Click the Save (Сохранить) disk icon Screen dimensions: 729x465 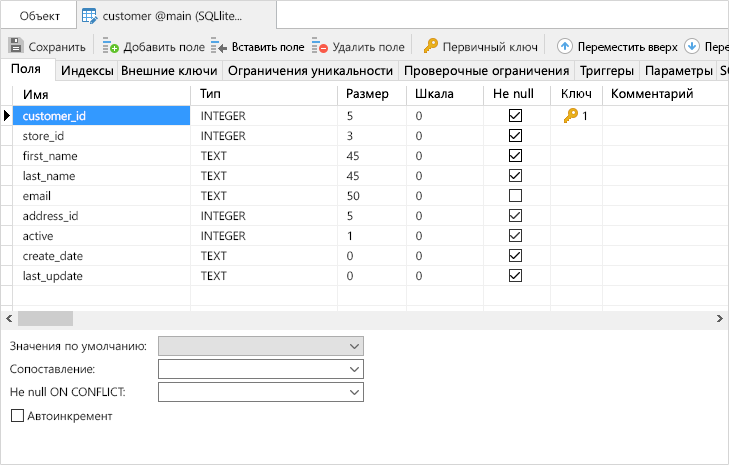16,46
